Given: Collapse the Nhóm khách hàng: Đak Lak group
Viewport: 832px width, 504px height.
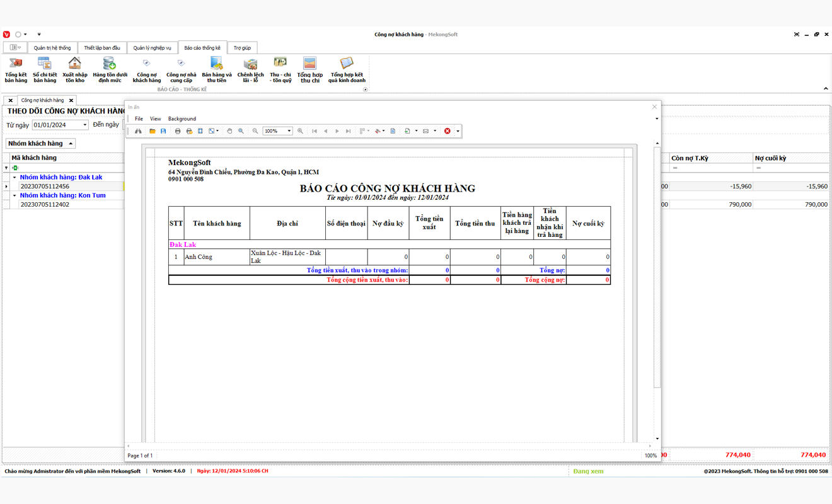Looking at the screenshot, I should (14, 178).
